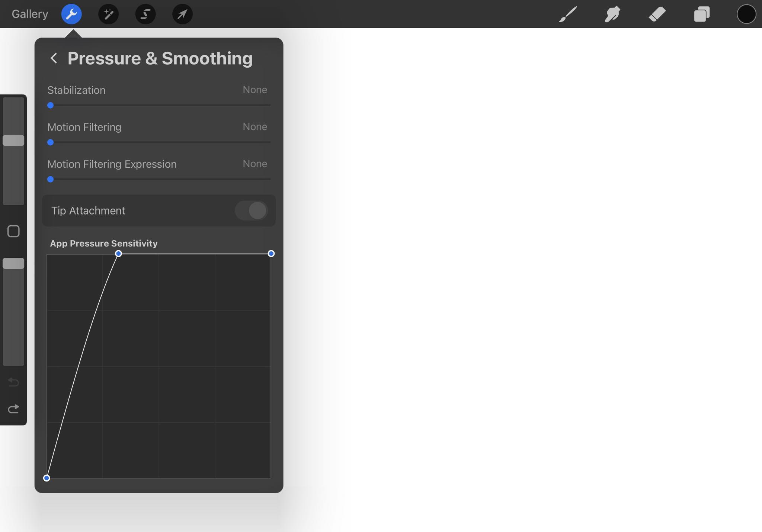Image resolution: width=762 pixels, height=532 pixels.
Task: Open the Selection tool
Action: pos(145,14)
